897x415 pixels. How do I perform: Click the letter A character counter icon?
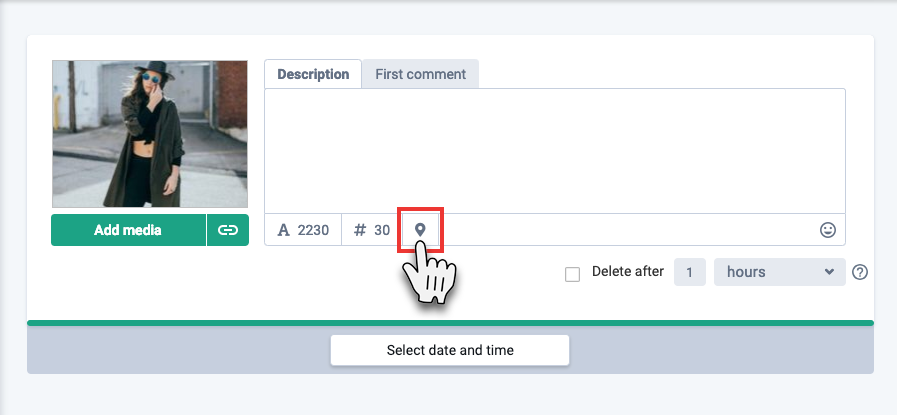[284, 230]
